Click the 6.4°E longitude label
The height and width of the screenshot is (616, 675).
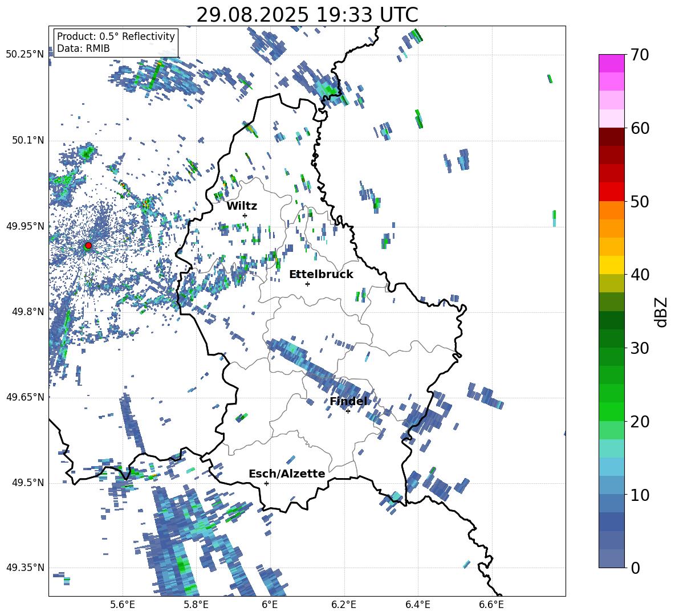point(417,605)
